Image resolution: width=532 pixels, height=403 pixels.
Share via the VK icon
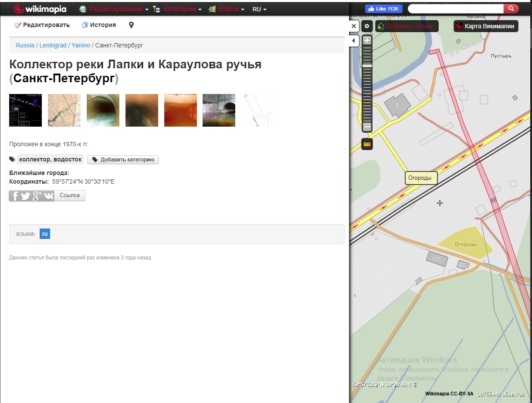pyautogui.click(x=48, y=196)
